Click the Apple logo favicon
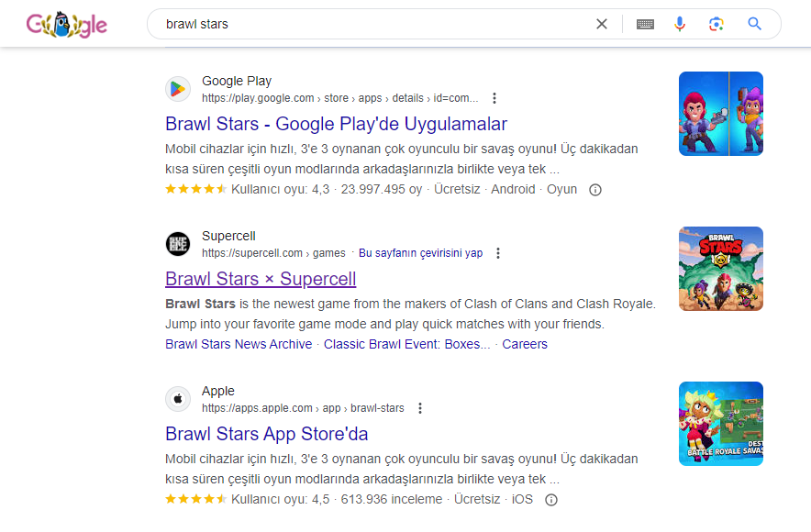Image resolution: width=811 pixels, height=532 pixels. coord(178,399)
